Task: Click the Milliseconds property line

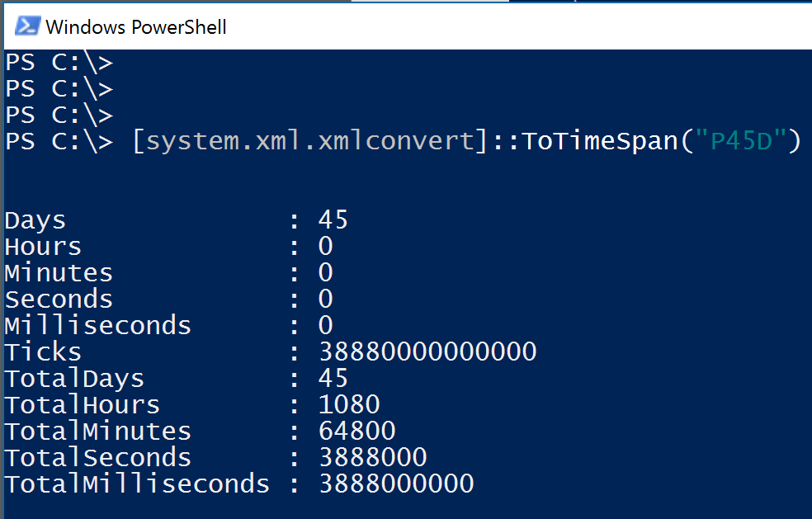Action: 97,325
